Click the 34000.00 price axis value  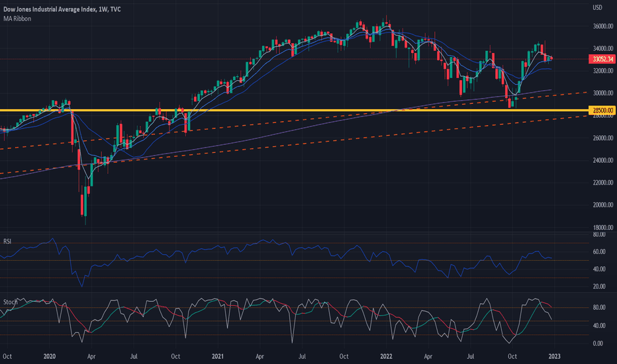tap(603, 48)
